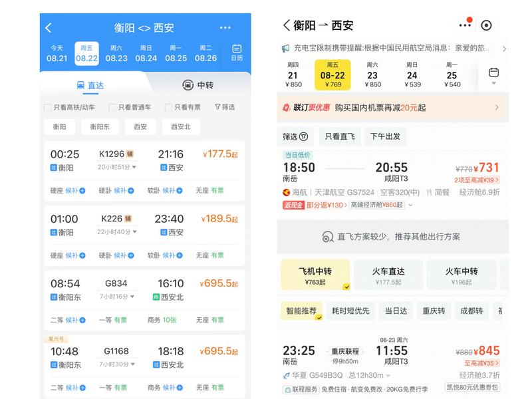Tap the 凯悦80元优惠券包 coupon tag
Screen dimensions: 532x399
tap(472, 387)
